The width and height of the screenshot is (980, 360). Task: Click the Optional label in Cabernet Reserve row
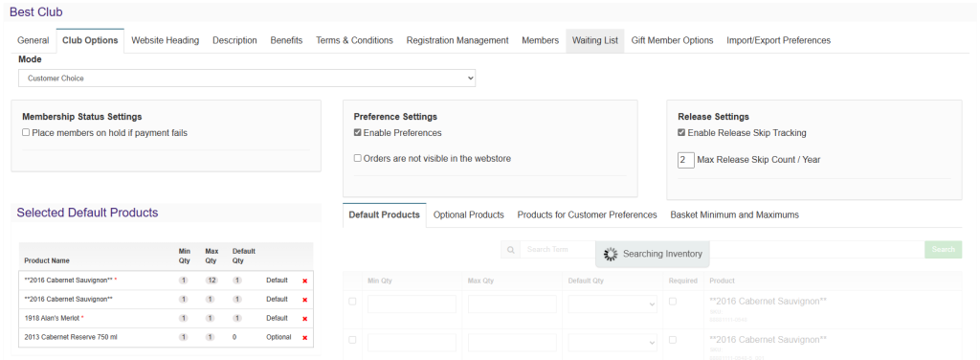tap(278, 337)
